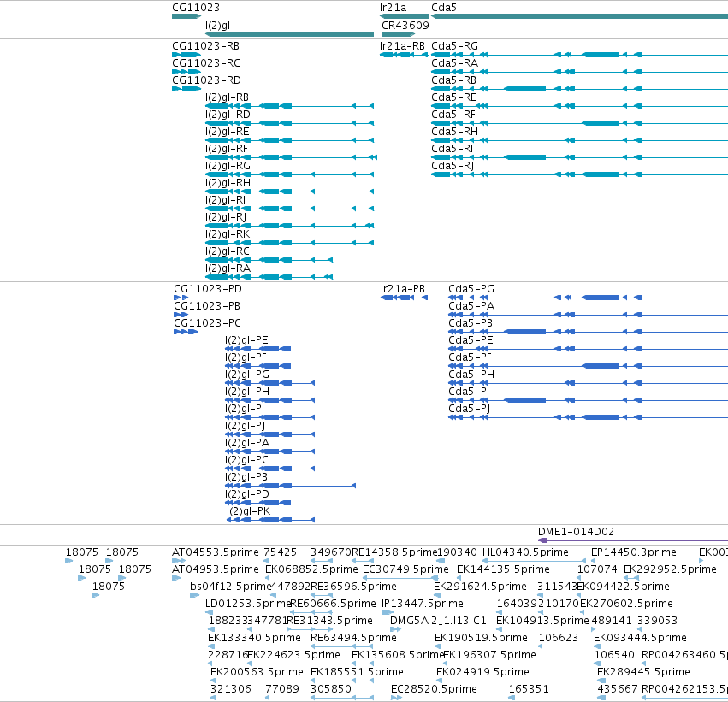Select the EK289445.5prime EST label
The image size is (728, 702).
pos(643,672)
